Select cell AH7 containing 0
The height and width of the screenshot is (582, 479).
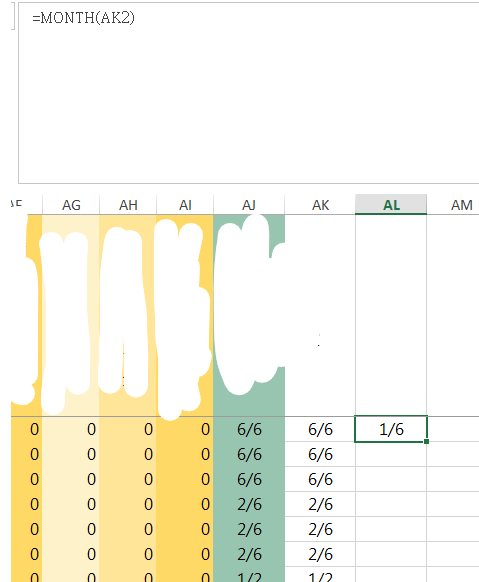tap(128, 554)
